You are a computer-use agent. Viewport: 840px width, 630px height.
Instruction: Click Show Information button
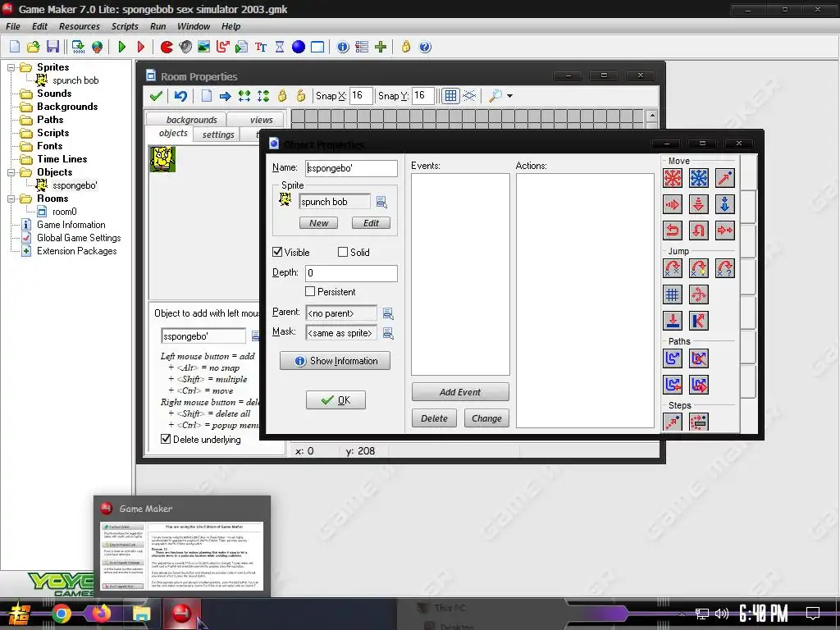[335, 361]
